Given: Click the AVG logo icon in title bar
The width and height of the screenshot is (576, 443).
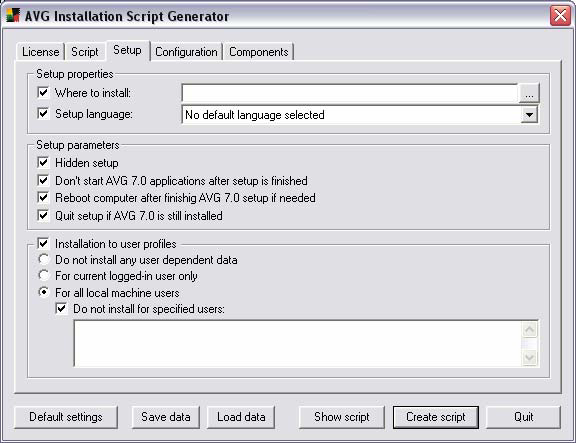Looking at the screenshot, I should point(13,15).
